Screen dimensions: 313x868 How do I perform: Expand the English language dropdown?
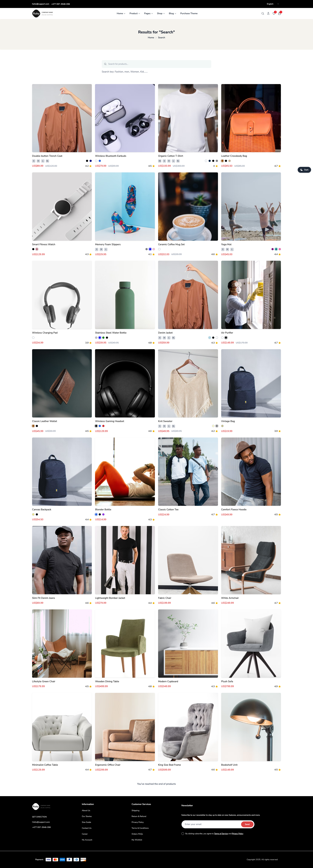pos(273,4)
